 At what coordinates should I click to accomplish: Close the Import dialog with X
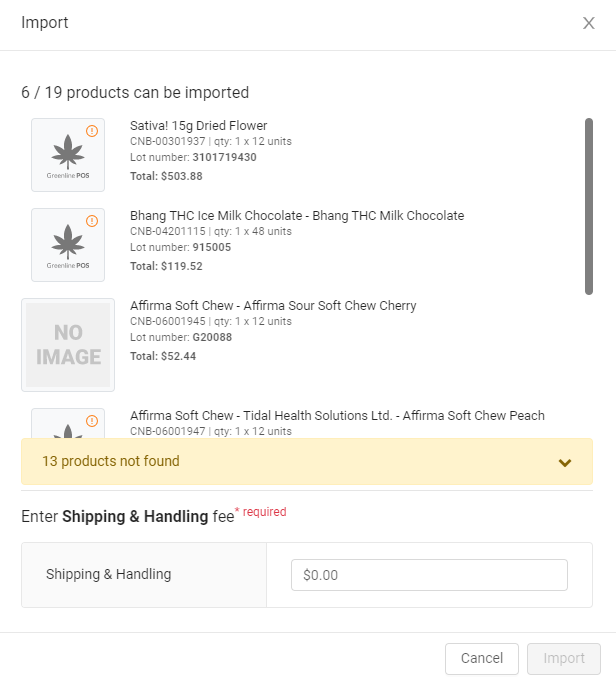[589, 23]
